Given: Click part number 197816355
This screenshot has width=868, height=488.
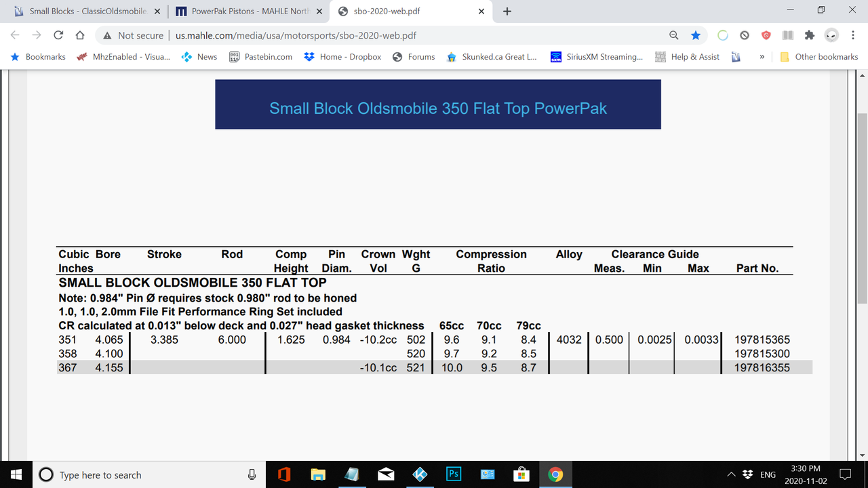Looking at the screenshot, I should coord(762,367).
